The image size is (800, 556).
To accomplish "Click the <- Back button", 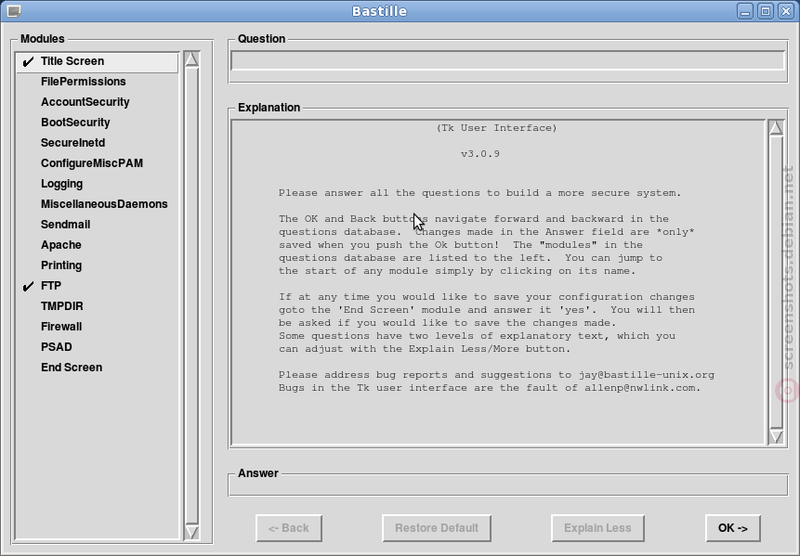I will coord(289,528).
